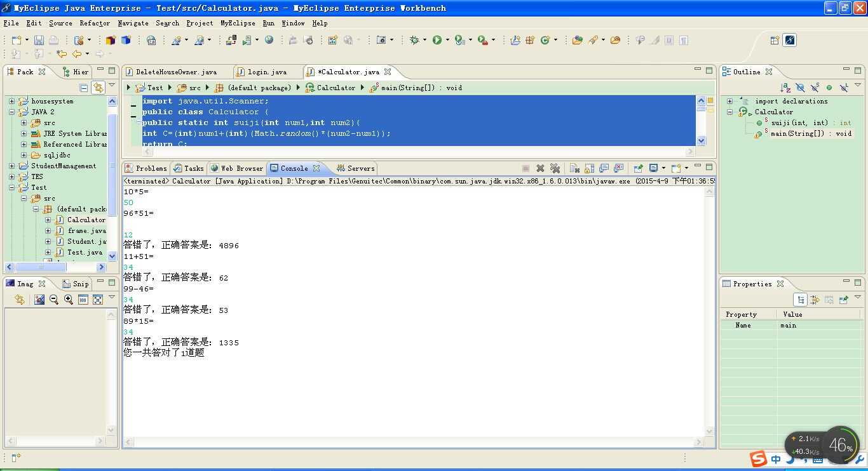The width and height of the screenshot is (868, 471).
Task: Expand import declarations in the Outline
Action: pos(729,101)
